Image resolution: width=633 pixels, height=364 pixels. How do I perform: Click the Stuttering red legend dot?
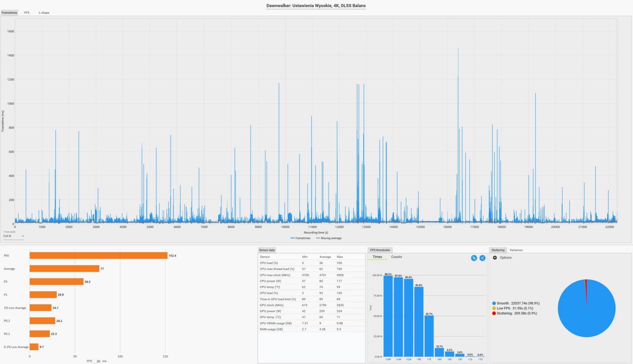[494, 313]
